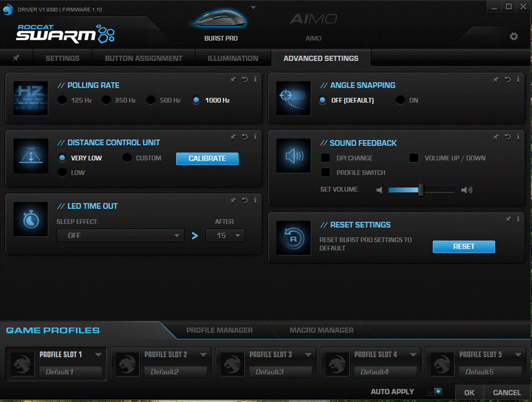Show info for Angle Snapping panel
Viewport: 532px width, 402px height.
(518, 80)
